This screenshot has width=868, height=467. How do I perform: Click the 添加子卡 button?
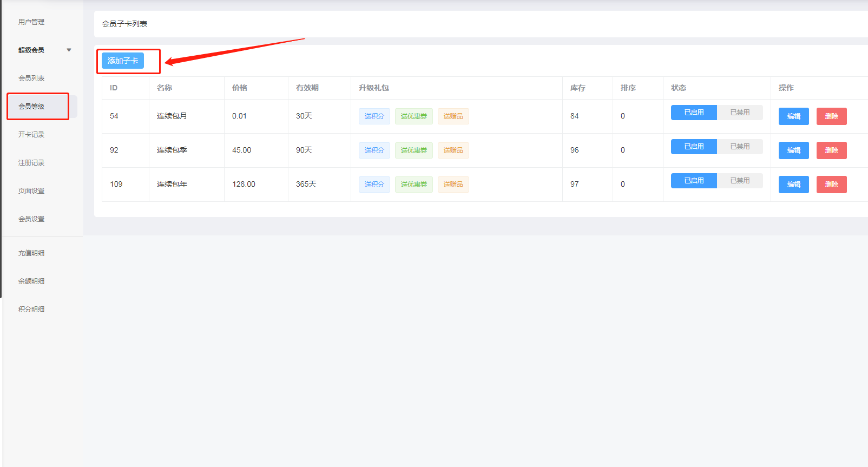[123, 61]
